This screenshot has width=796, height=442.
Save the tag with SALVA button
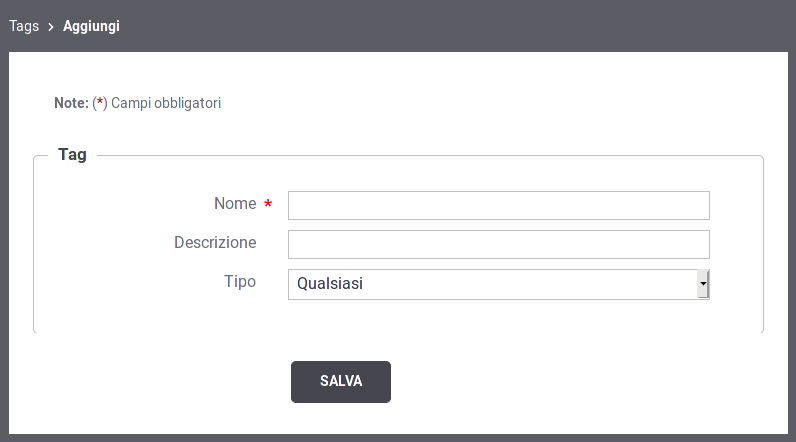341,382
